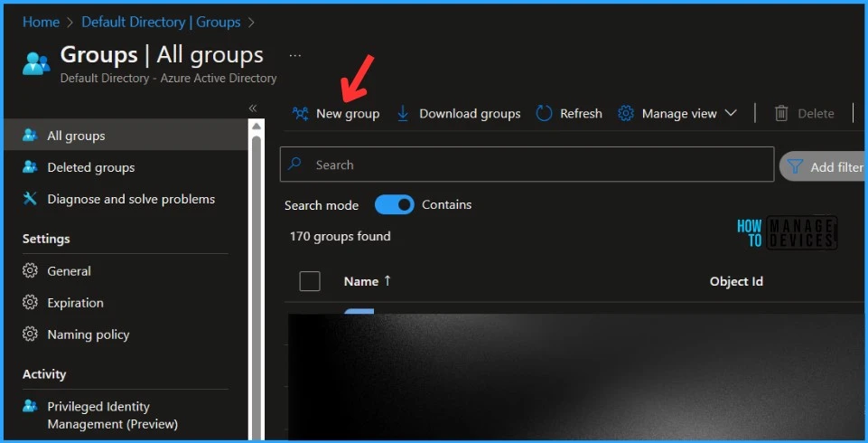Image resolution: width=868 pixels, height=443 pixels.
Task: Click the sidebar scroll up arrow
Action: [256, 127]
